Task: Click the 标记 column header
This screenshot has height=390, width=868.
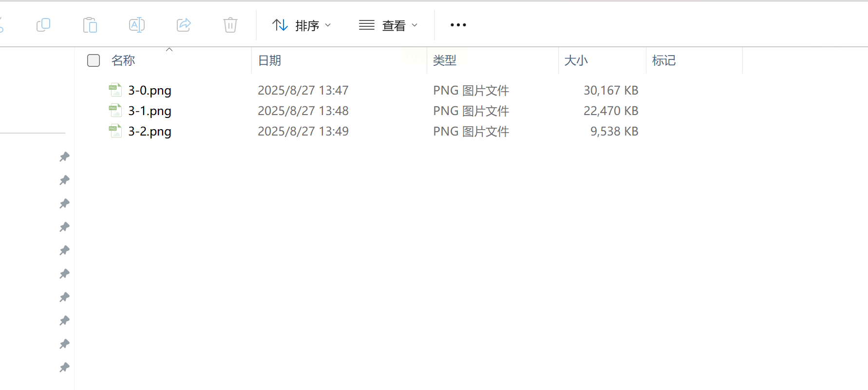Action: click(664, 60)
